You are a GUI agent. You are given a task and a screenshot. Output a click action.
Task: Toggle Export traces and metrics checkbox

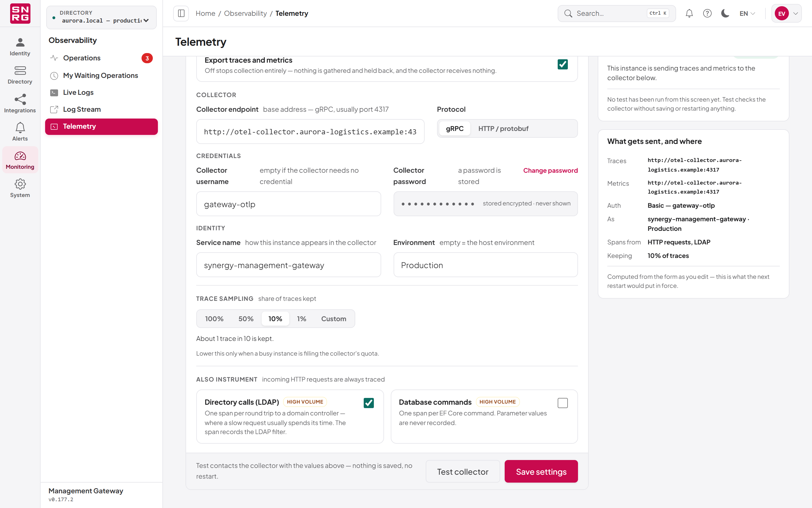562,65
